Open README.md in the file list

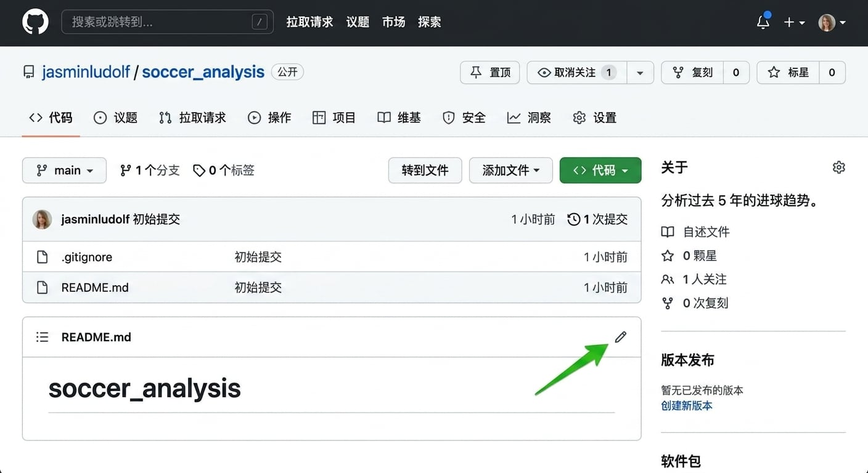(x=95, y=288)
